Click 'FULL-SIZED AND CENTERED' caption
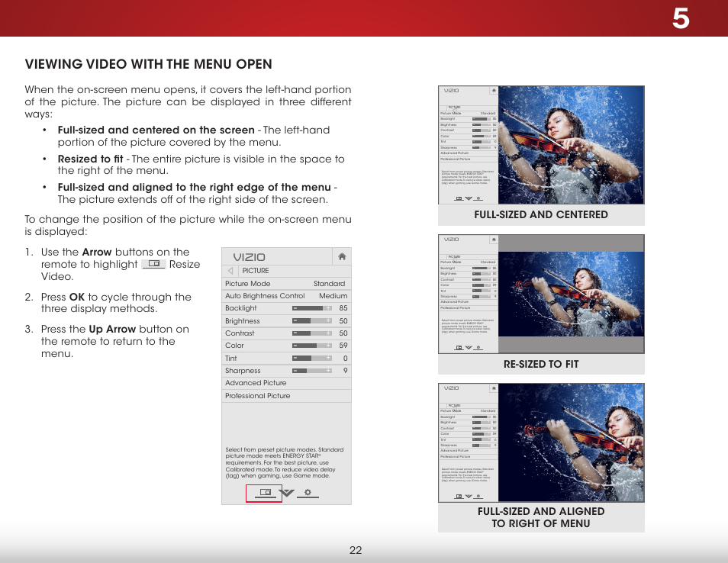Image resolution: width=728 pixels, height=563 pixels. tap(541, 214)
